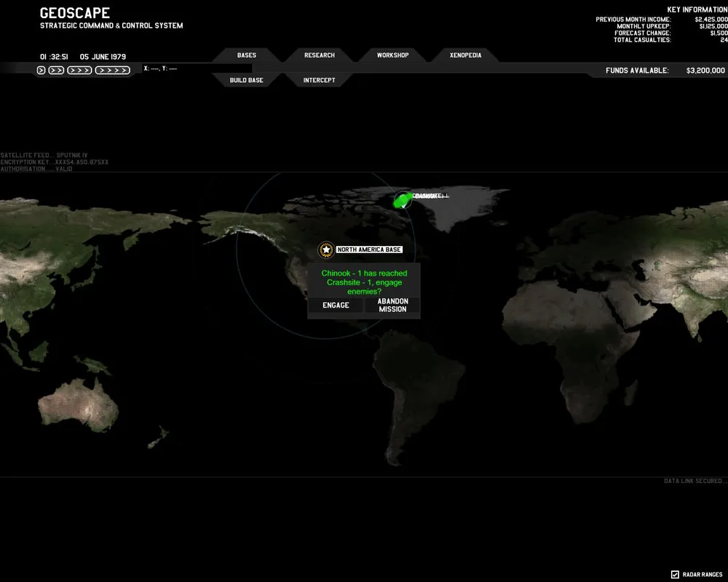Click the North America Base label

[369, 250]
